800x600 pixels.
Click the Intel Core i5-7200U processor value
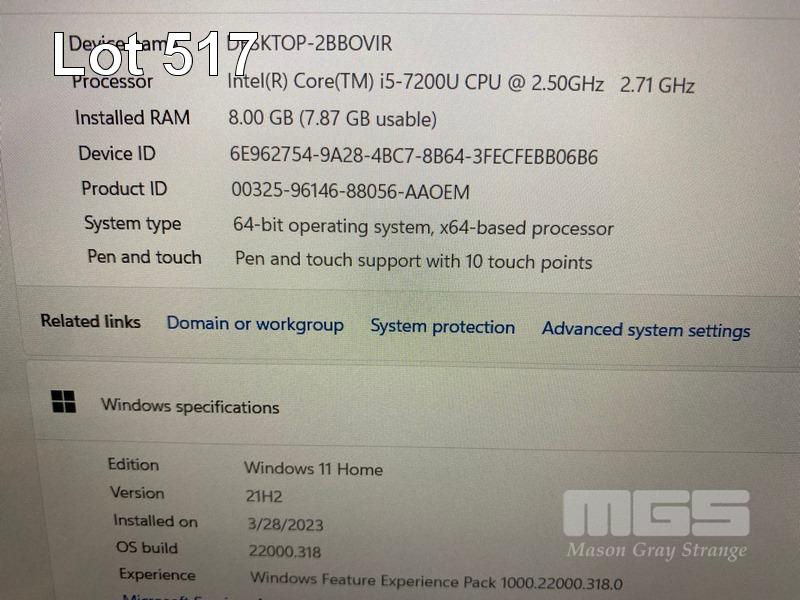(x=461, y=83)
